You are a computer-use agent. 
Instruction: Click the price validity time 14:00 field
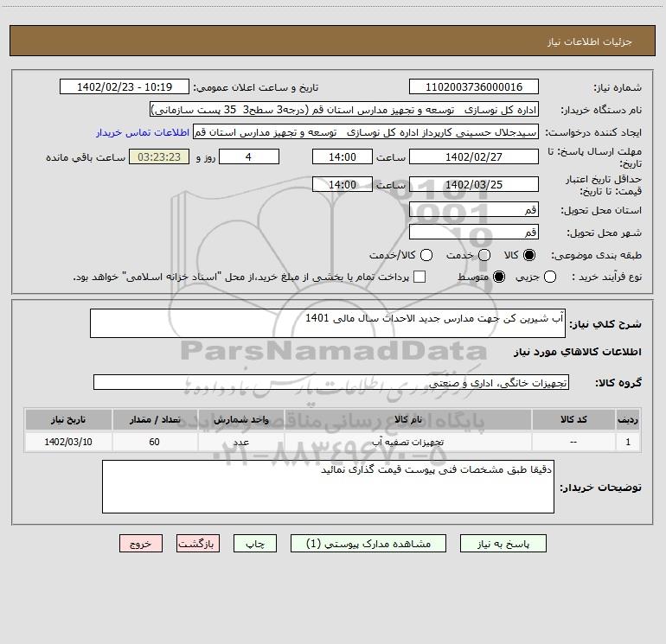pyautogui.click(x=343, y=185)
